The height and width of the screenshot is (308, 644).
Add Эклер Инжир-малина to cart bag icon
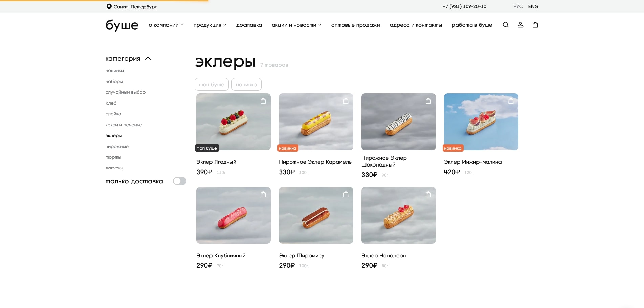click(511, 101)
